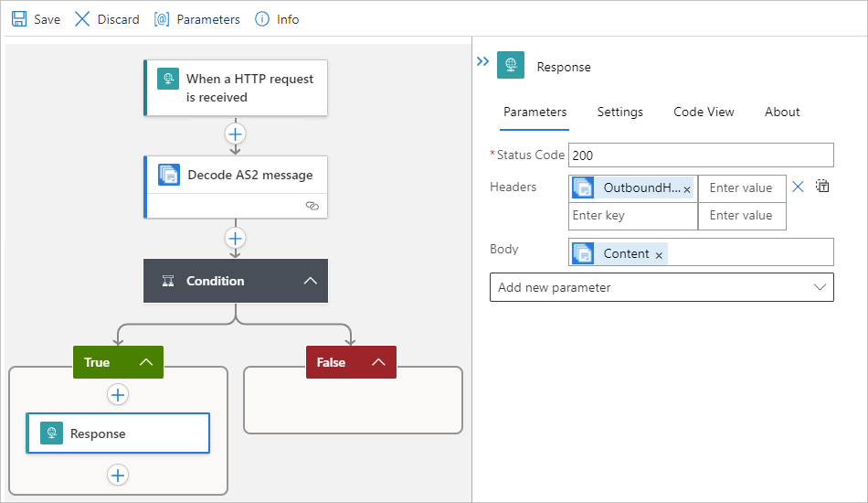Add step below HTTP request trigger
The width and height of the screenshot is (868, 503).
(236, 134)
